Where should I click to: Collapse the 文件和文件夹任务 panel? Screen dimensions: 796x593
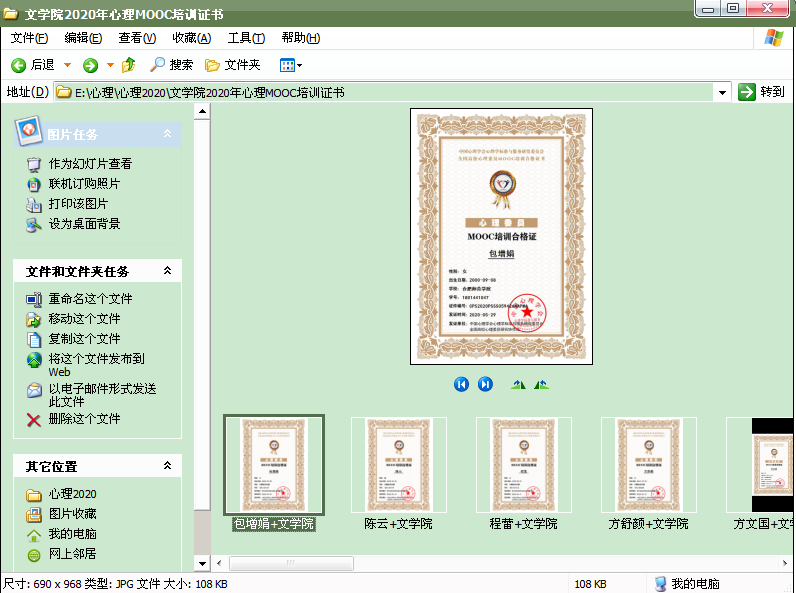(x=168, y=271)
